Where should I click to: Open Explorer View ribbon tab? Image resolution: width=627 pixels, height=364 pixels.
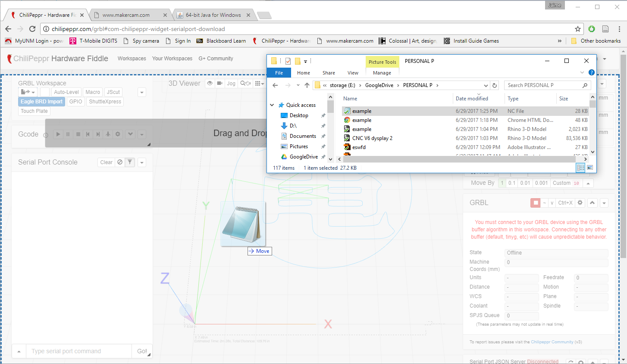coord(353,73)
